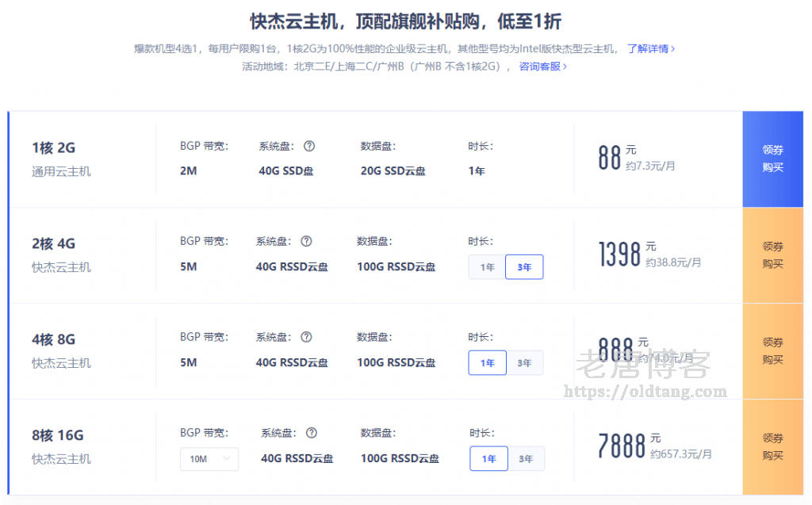Switch to the 1年 tab for 8核16G plan
The image size is (812, 505).
pos(488,458)
